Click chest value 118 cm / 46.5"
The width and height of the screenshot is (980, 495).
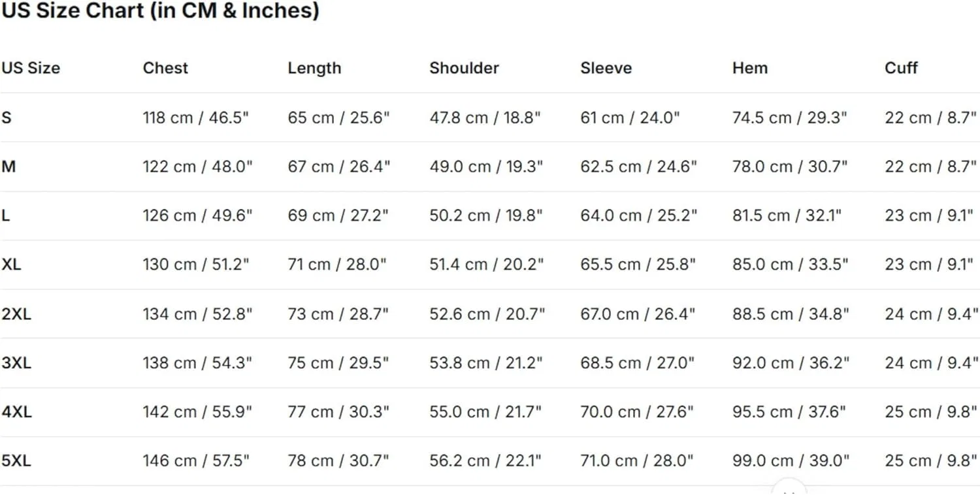click(196, 118)
